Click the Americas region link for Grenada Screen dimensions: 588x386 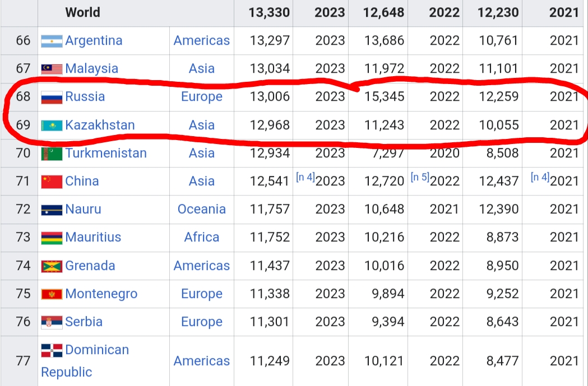coord(202,266)
